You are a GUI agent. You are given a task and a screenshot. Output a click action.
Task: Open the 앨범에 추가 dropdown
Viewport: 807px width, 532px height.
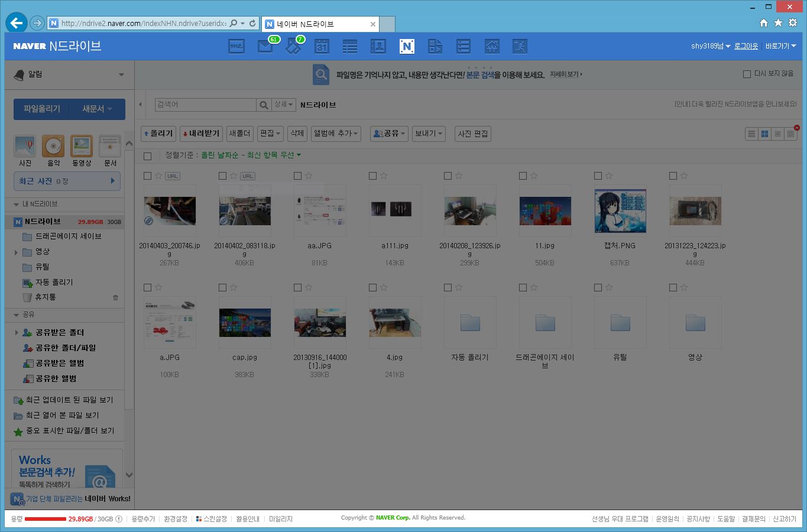coord(336,134)
